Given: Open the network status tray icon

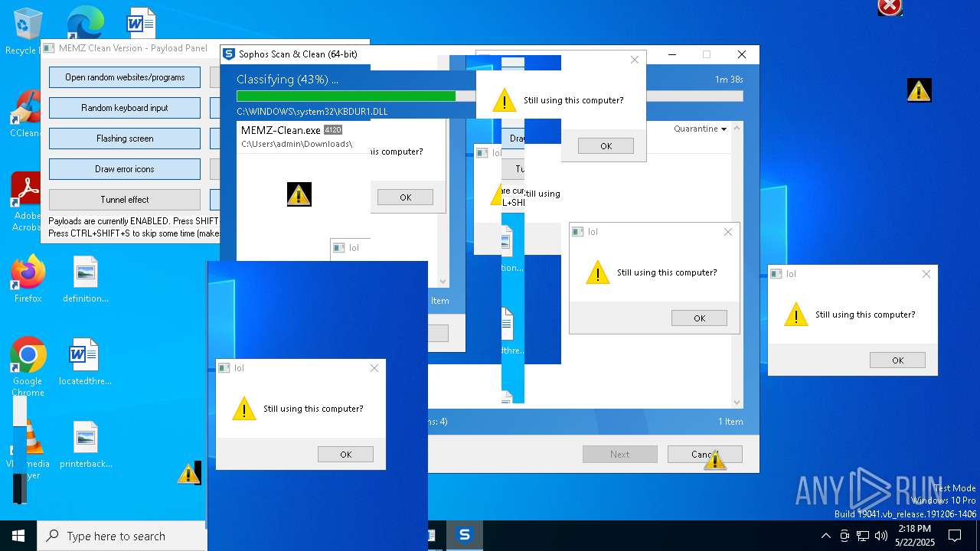Looking at the screenshot, I should point(863,536).
